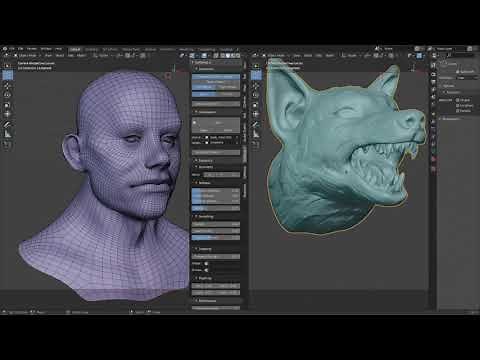Viewport: 480px width, 360px height.
Task: Select the Annotate pencil tool in left viewport
Action: point(7,125)
